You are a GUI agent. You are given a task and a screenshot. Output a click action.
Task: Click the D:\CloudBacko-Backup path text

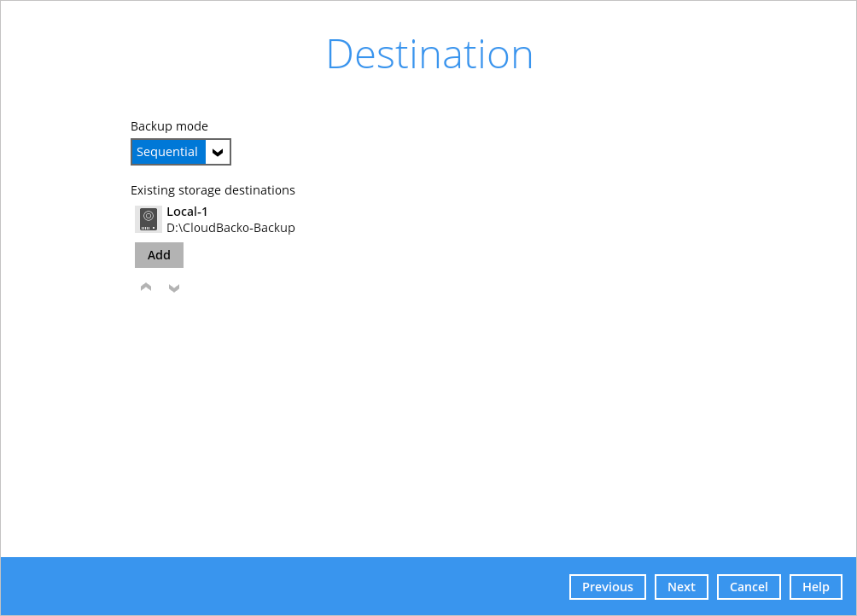[230, 228]
